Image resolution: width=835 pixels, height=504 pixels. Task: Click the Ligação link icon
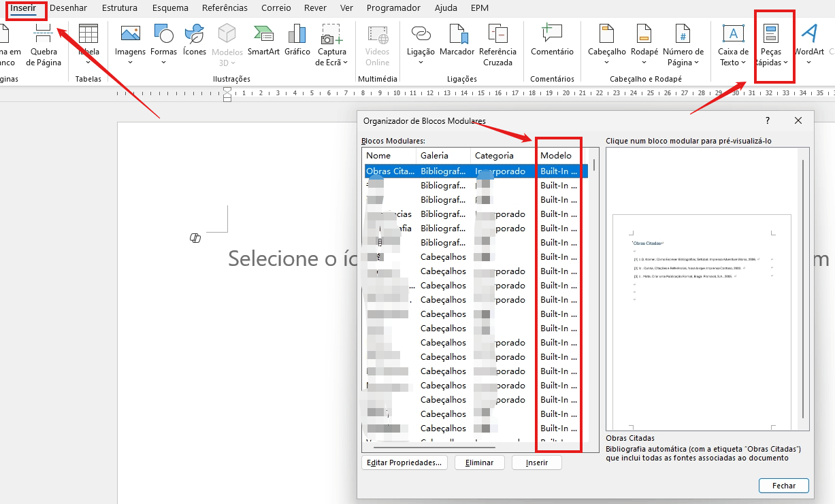click(421, 33)
